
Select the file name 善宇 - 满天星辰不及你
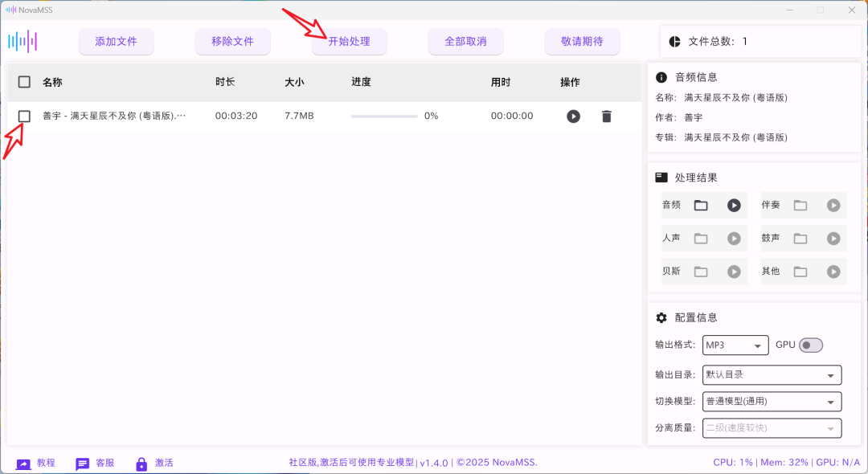114,116
